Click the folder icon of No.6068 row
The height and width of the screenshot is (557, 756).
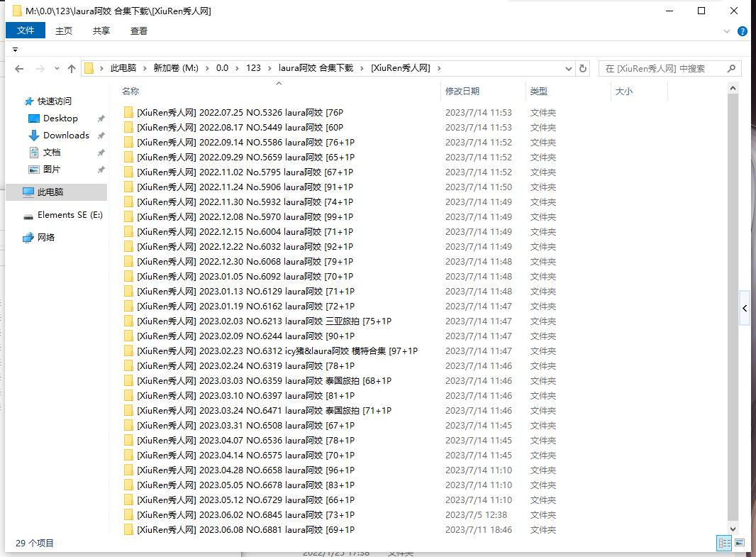pos(128,262)
